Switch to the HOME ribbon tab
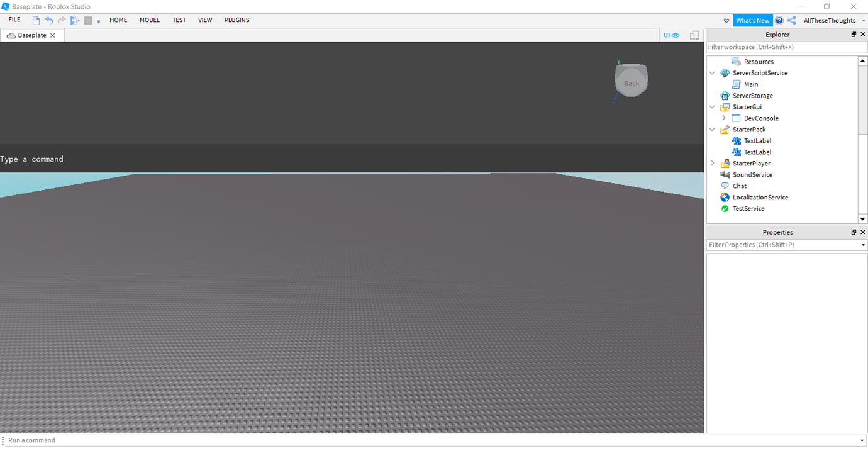Image resolution: width=868 pixels, height=458 pixels. coord(118,20)
